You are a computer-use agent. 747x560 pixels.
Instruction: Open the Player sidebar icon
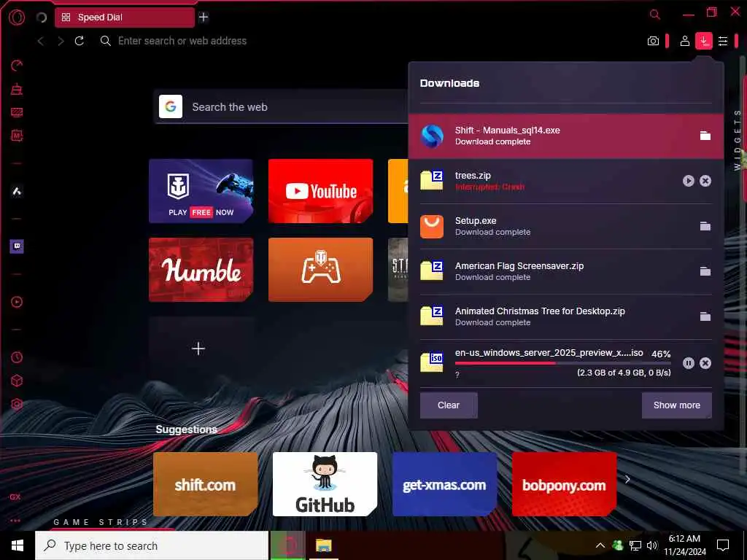[17, 302]
